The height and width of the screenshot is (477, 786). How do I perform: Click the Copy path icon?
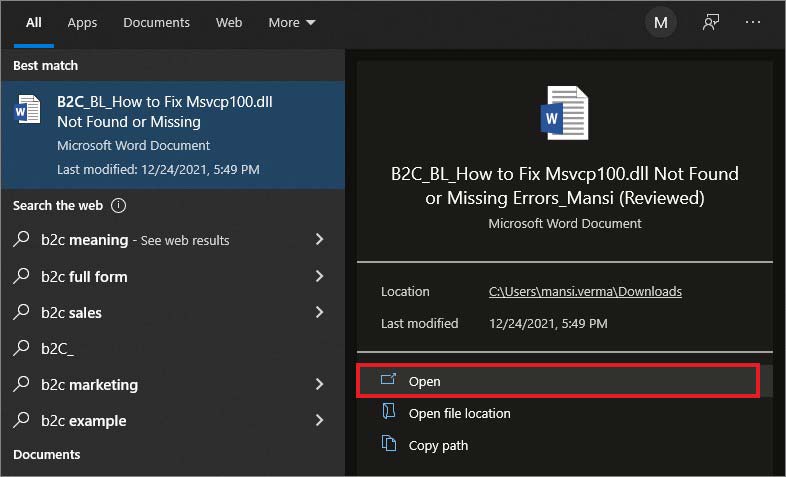tap(389, 443)
